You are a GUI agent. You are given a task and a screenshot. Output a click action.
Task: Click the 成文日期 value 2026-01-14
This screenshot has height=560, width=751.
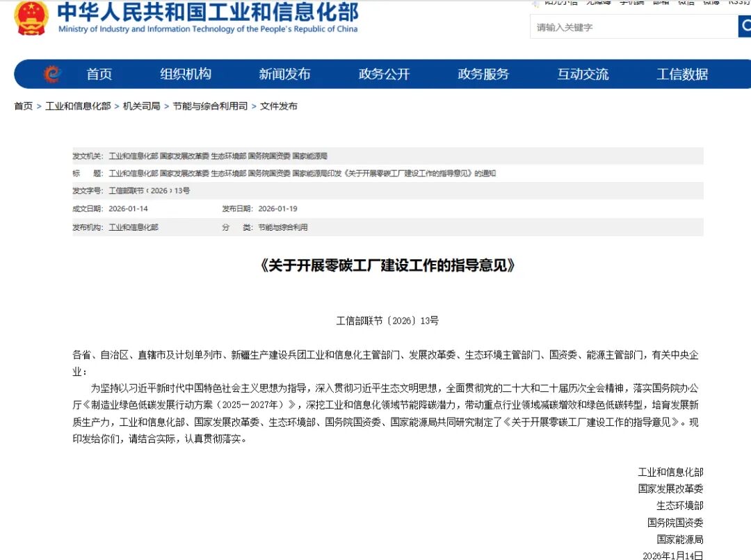pos(129,208)
